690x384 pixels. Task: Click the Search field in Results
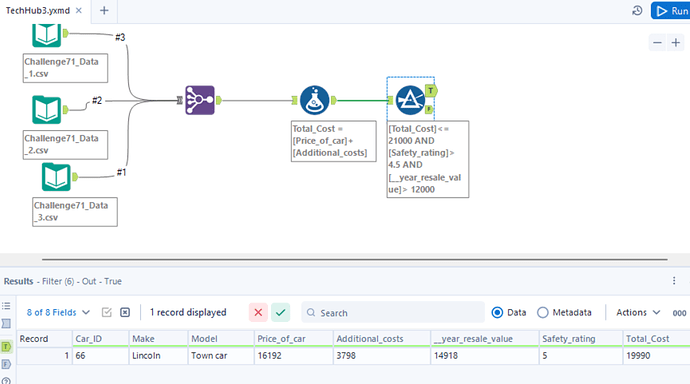pyautogui.click(x=393, y=313)
